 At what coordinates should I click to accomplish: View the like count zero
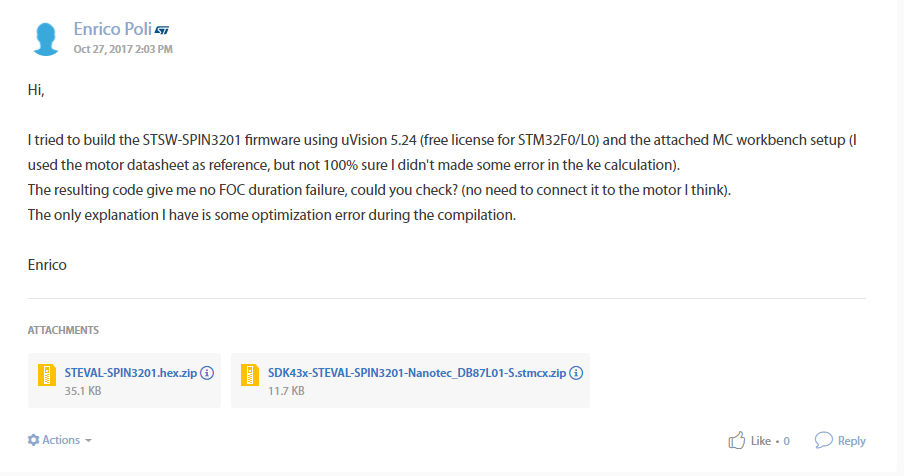[786, 441]
